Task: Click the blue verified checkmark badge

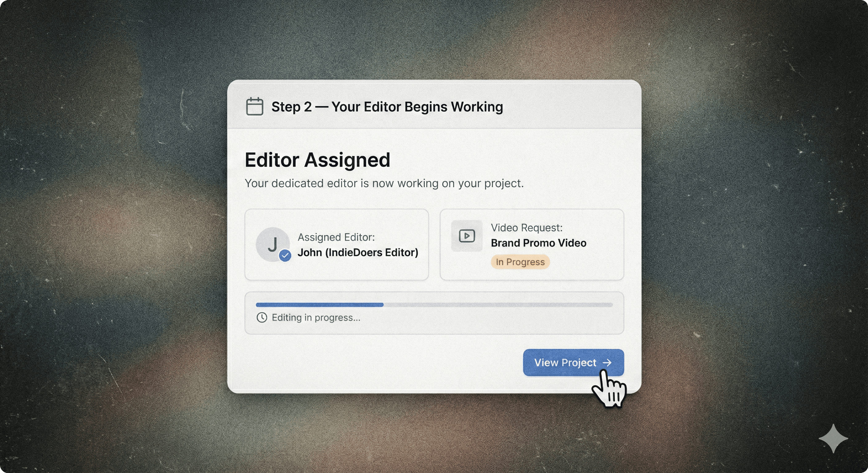Action: [x=285, y=256]
